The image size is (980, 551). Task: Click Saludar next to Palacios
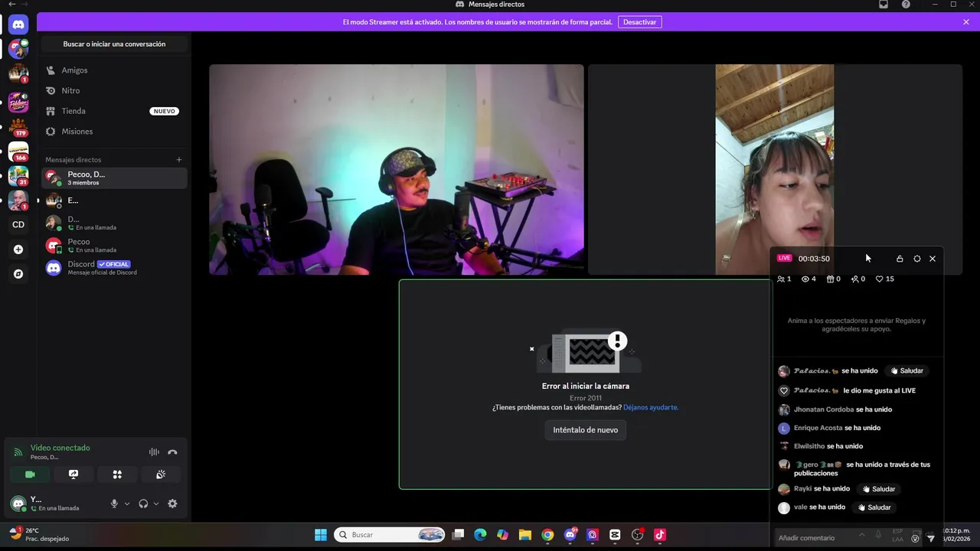point(907,371)
